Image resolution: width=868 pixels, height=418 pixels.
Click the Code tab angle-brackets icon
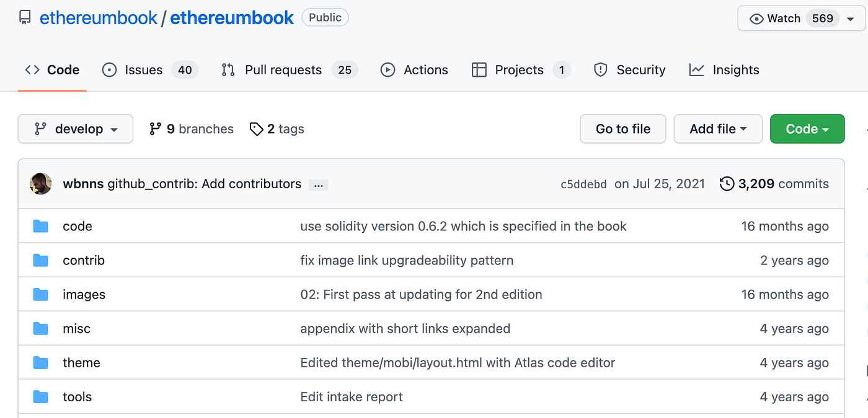(x=32, y=70)
